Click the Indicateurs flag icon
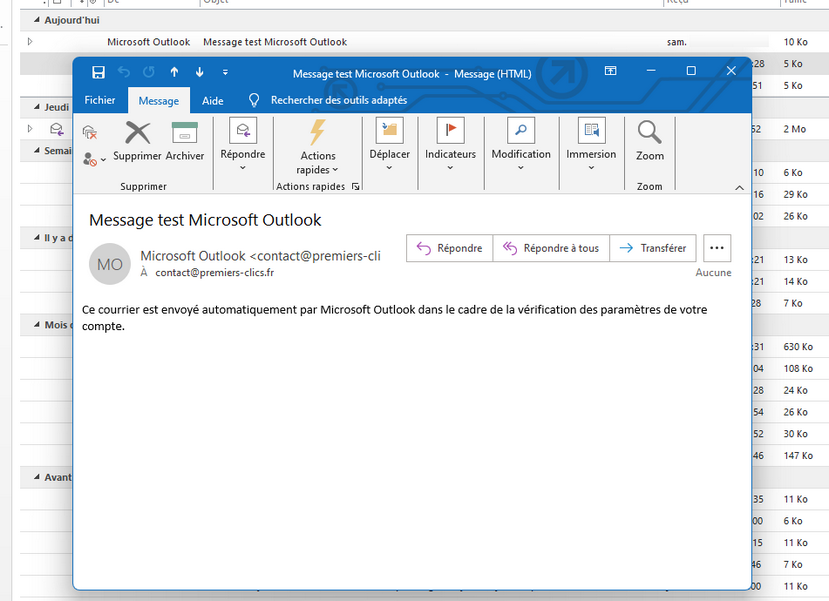Image resolution: width=829 pixels, height=601 pixels. pos(450,131)
